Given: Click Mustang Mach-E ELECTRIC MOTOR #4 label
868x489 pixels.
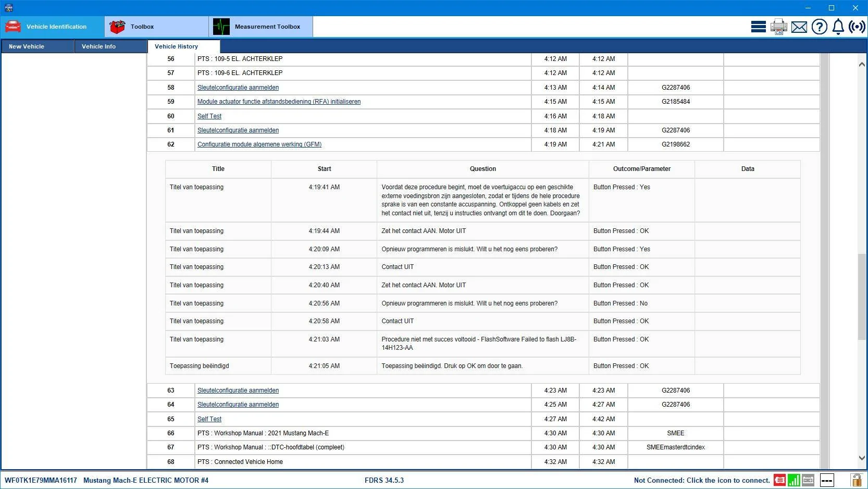Looking at the screenshot, I should pyautogui.click(x=146, y=480).
